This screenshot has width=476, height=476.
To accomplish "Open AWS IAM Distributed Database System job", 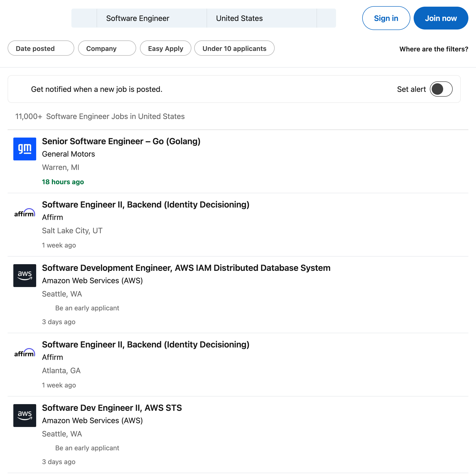I will (x=186, y=268).
